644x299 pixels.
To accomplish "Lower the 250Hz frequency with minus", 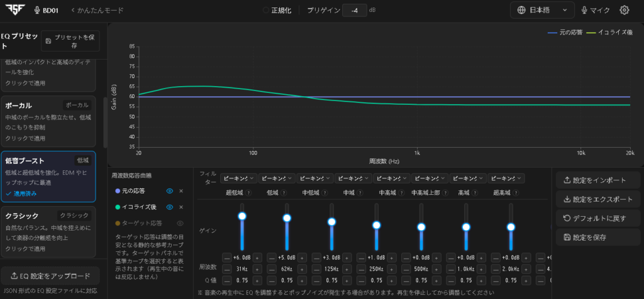I will pos(361,269).
